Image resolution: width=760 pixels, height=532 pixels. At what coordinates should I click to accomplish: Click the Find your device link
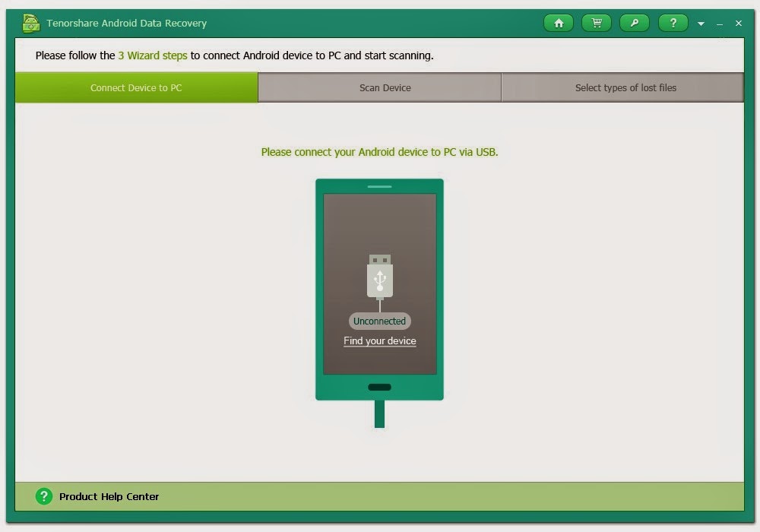379,340
